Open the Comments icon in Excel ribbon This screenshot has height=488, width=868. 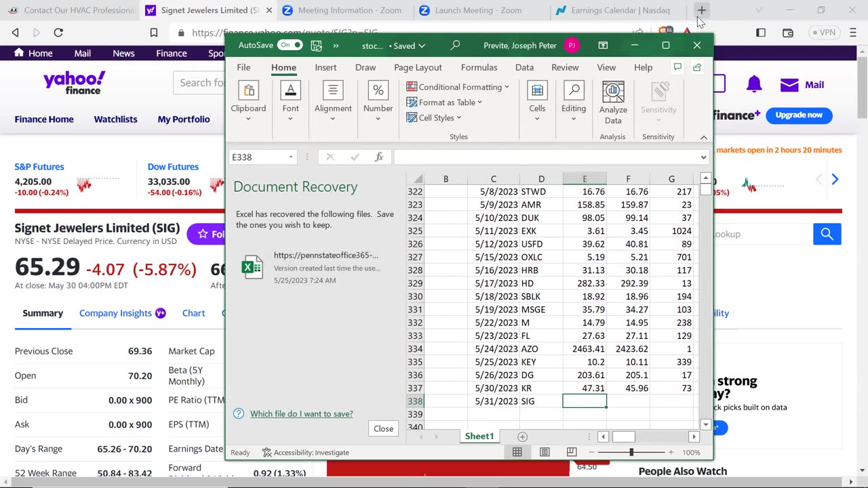tap(677, 67)
